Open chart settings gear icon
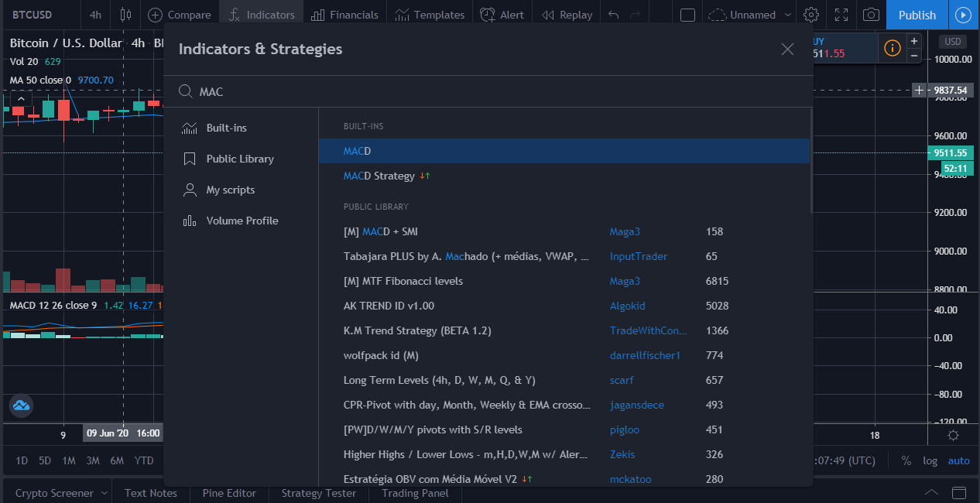The image size is (980, 503). coord(811,15)
